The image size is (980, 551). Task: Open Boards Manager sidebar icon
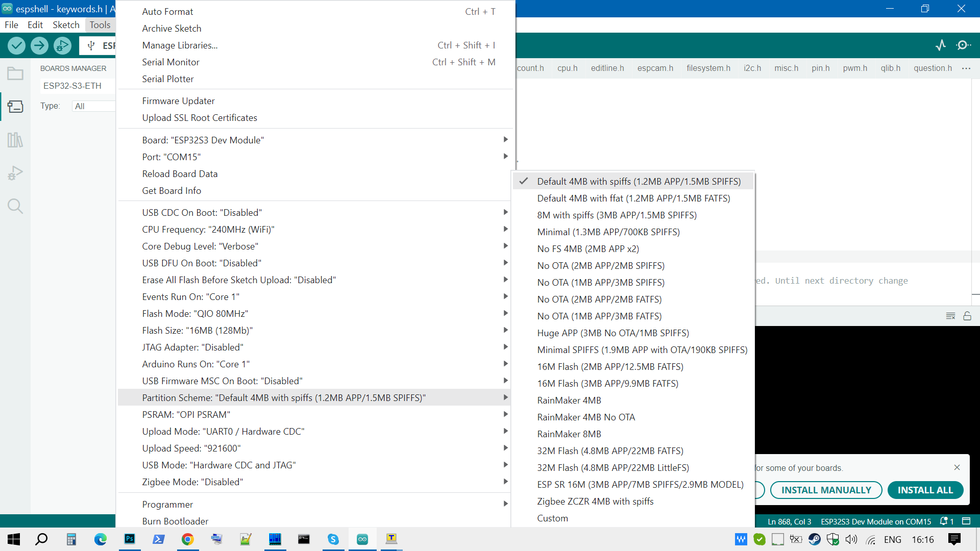click(x=15, y=107)
